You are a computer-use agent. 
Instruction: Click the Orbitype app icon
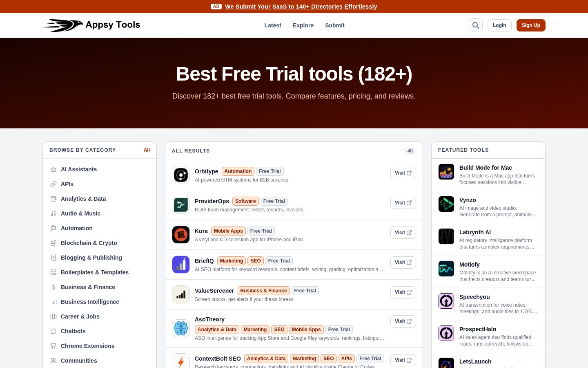(x=181, y=175)
